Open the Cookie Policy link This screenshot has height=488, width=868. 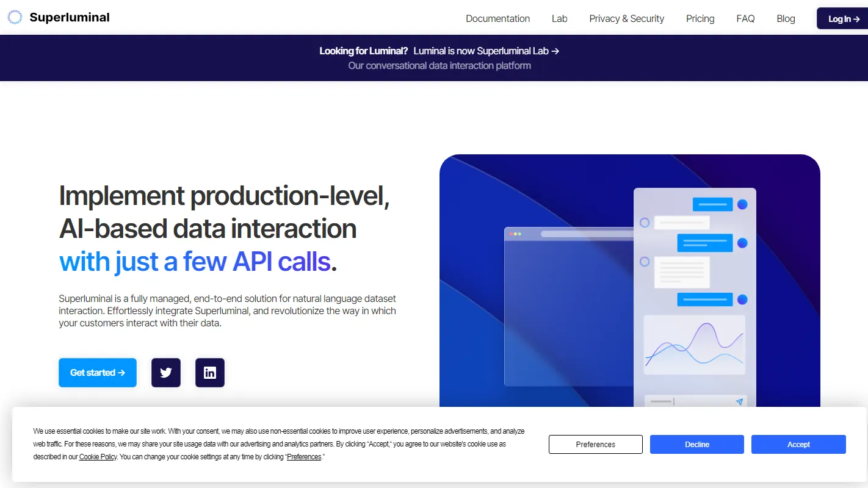point(98,457)
